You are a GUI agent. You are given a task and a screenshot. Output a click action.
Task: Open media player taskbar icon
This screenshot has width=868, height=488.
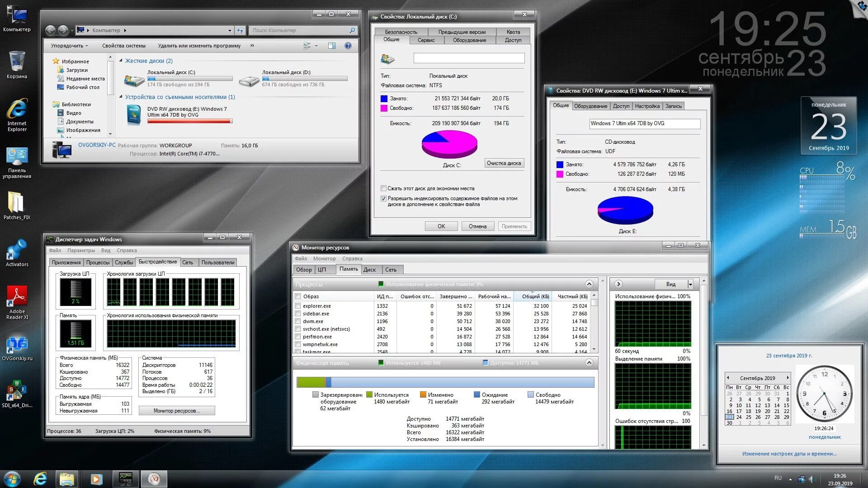96,479
